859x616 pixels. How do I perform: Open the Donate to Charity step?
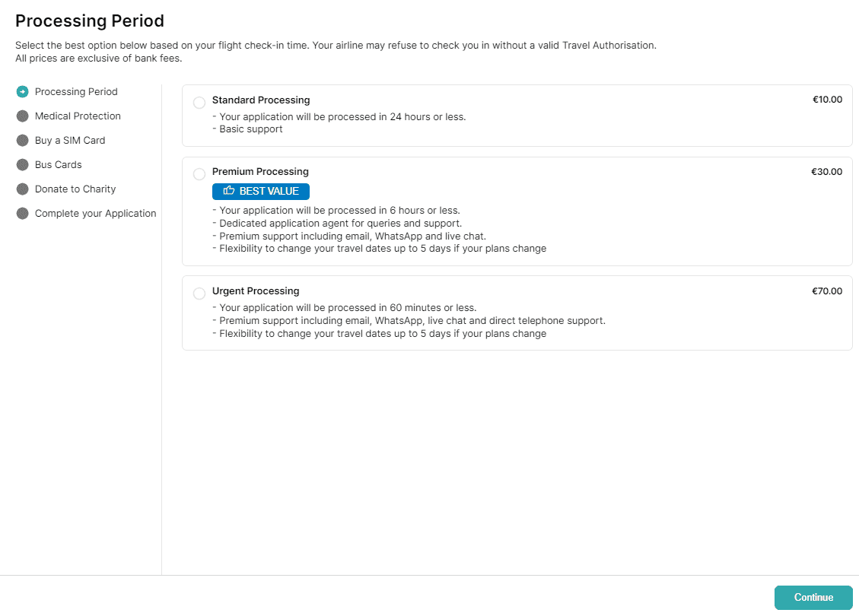point(75,189)
